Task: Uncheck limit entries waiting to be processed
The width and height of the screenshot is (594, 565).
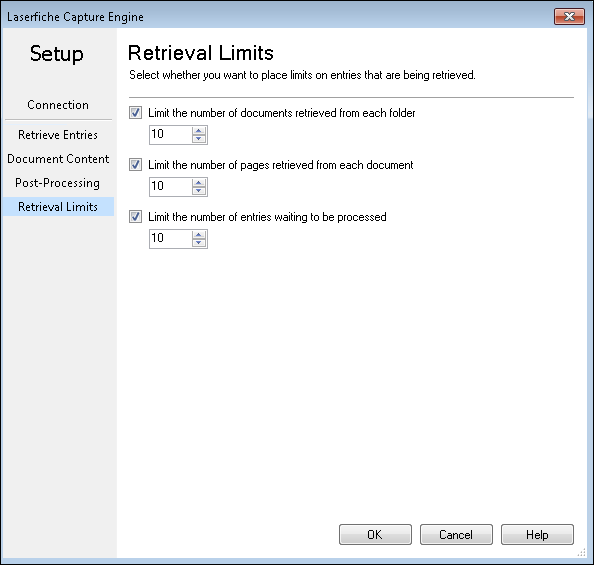Action: 135,216
